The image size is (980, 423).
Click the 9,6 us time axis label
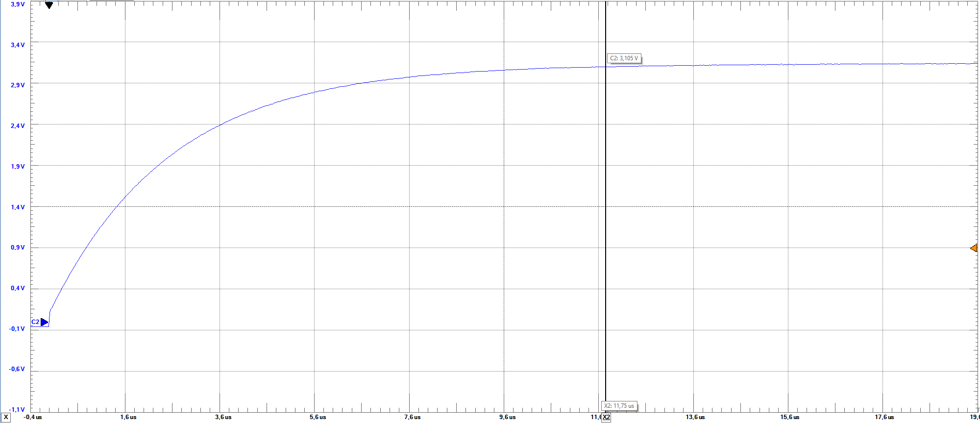(507, 417)
